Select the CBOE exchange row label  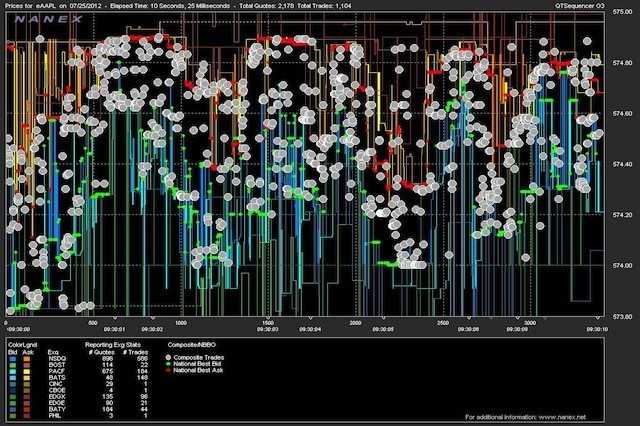coord(57,390)
